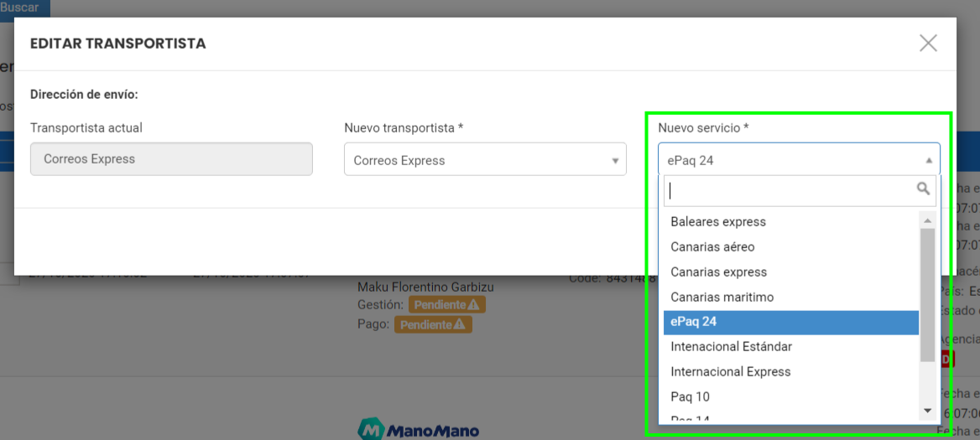
Task: Focus the service search input field
Action: (800, 191)
